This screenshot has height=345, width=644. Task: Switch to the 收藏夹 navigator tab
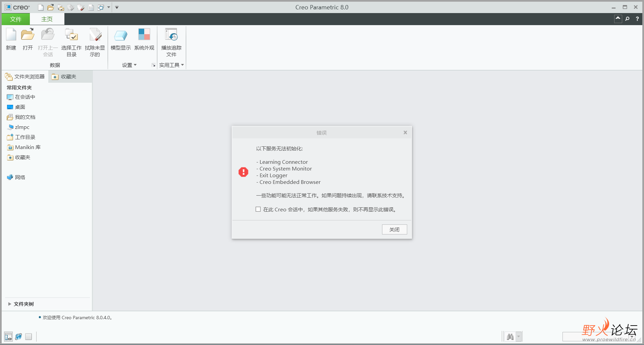click(x=64, y=77)
